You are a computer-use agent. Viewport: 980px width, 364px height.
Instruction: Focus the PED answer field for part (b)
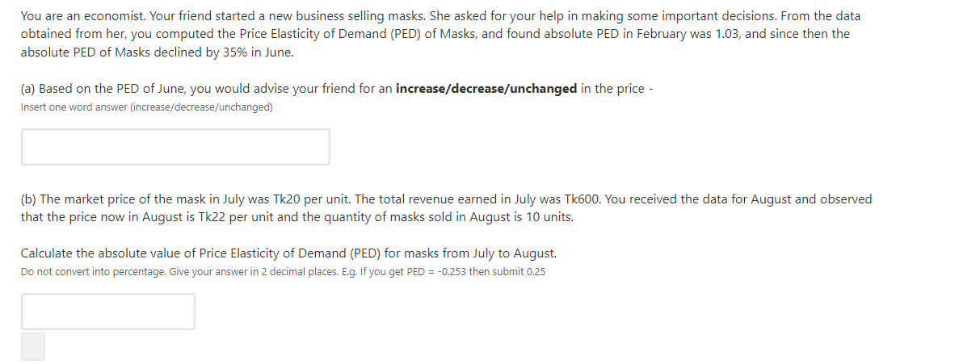pyautogui.click(x=108, y=312)
